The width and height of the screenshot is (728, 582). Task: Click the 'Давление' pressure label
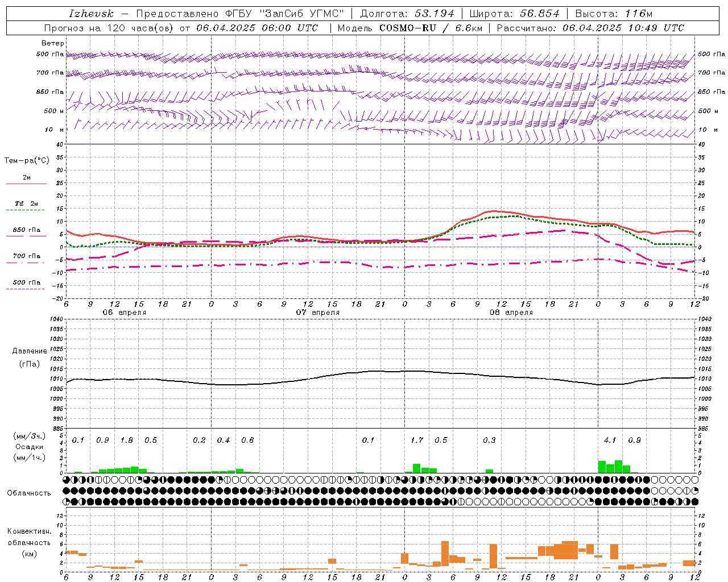[30, 351]
